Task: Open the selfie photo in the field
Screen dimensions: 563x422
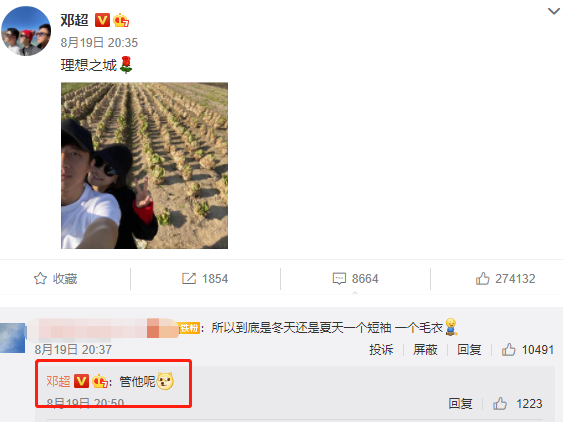Action: click(x=144, y=166)
